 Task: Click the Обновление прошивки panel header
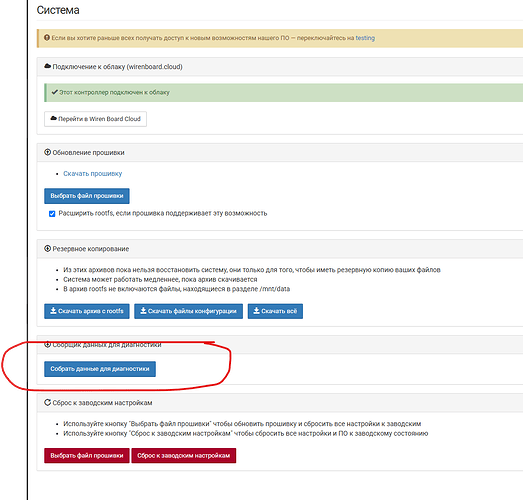pyautogui.click(x=280, y=153)
